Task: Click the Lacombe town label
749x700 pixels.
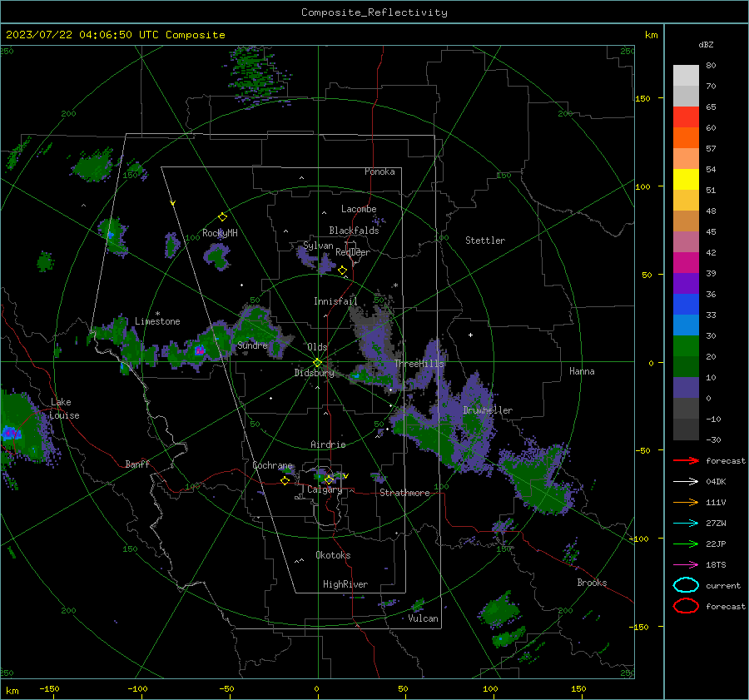Action: (359, 209)
